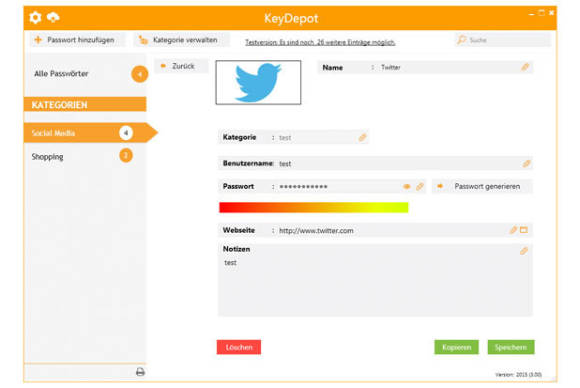
Task: Reveal the password with the eye icon
Action: click(x=407, y=186)
